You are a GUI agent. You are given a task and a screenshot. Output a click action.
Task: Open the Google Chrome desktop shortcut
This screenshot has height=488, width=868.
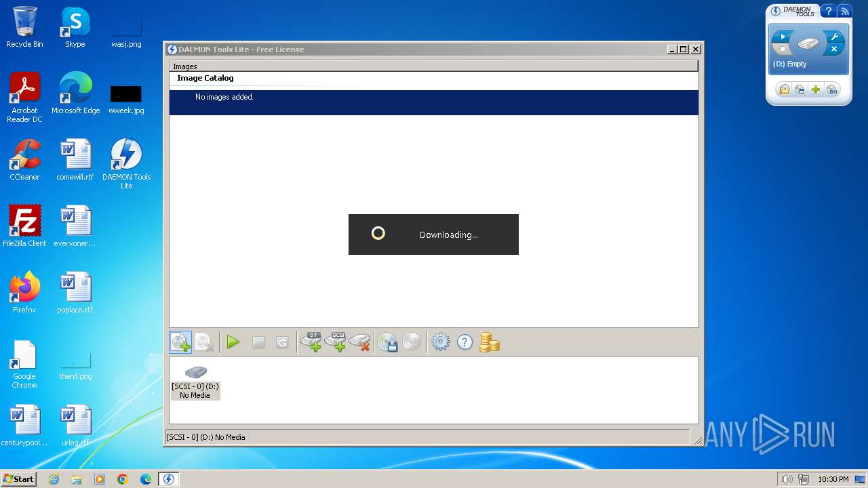[24, 364]
